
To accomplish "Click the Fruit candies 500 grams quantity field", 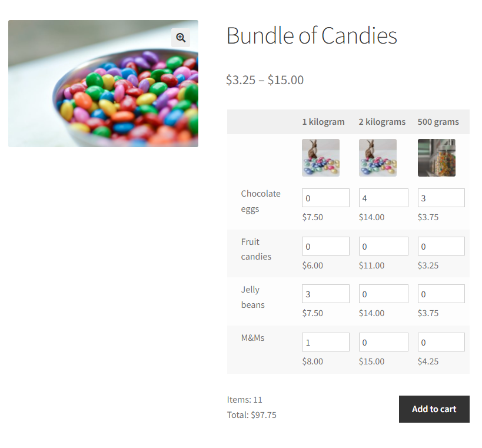I will [x=441, y=245].
